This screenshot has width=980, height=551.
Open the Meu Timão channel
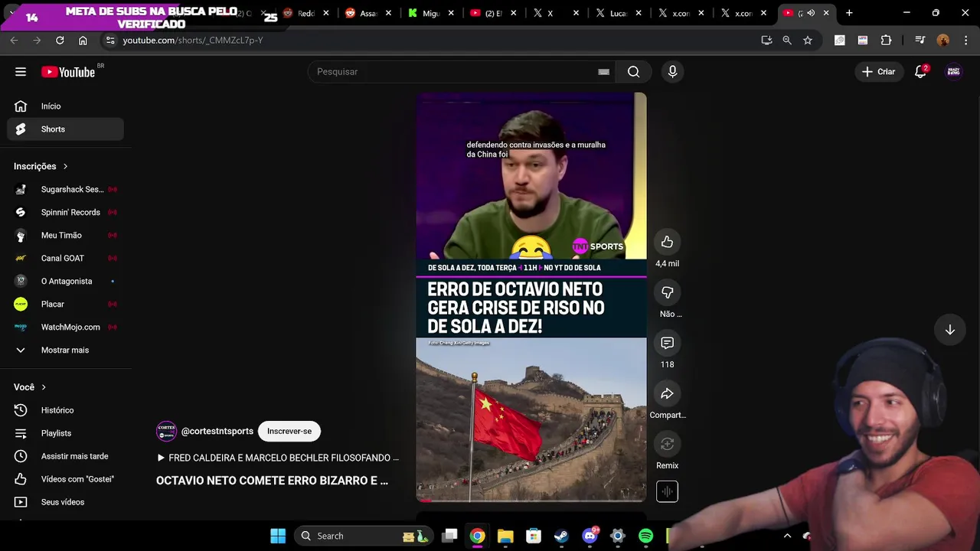65,235
